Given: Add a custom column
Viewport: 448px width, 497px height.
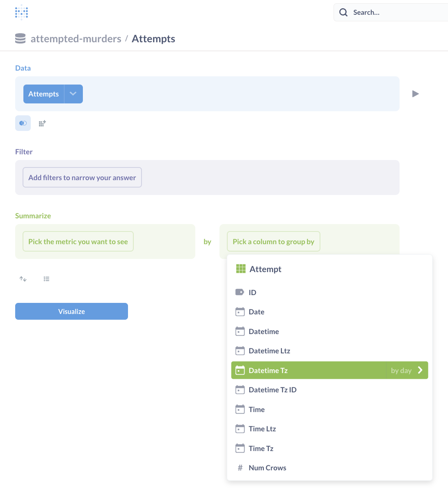Looking at the screenshot, I should tap(41, 123).
